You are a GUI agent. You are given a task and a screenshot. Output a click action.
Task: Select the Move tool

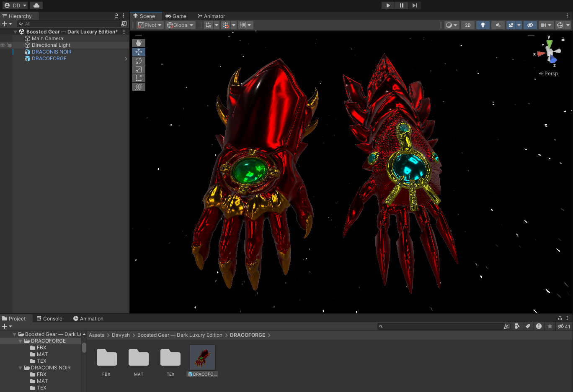pyautogui.click(x=139, y=52)
